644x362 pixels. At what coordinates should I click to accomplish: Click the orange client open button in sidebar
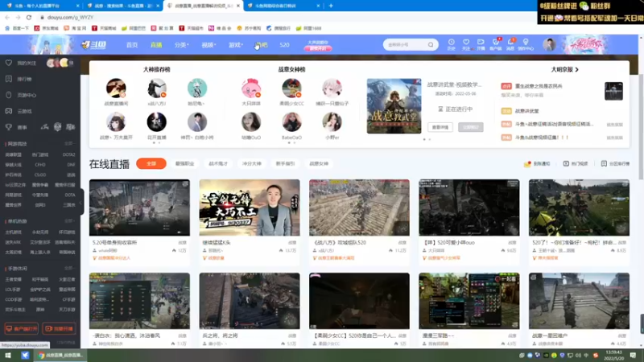click(22, 328)
